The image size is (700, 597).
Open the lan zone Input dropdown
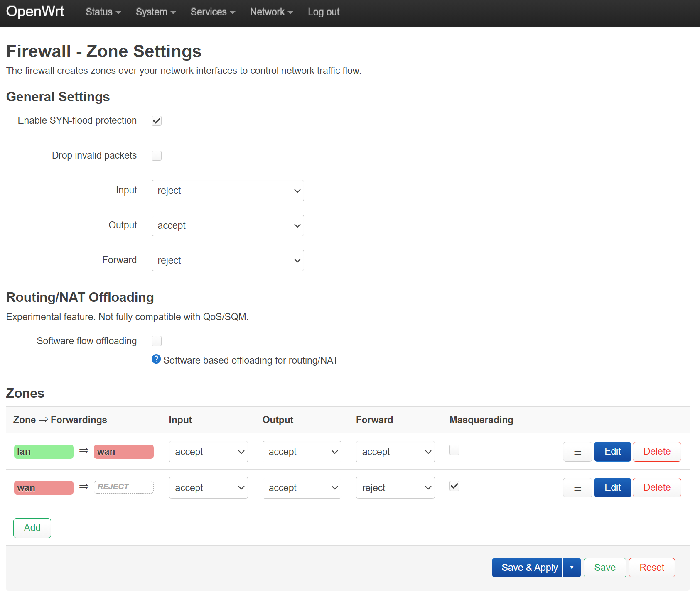(x=209, y=452)
